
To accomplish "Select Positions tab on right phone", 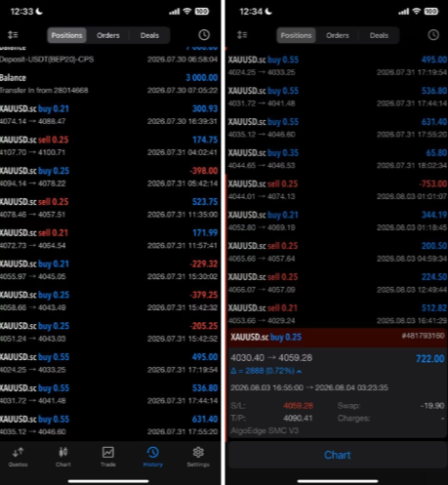I will click(x=296, y=35).
